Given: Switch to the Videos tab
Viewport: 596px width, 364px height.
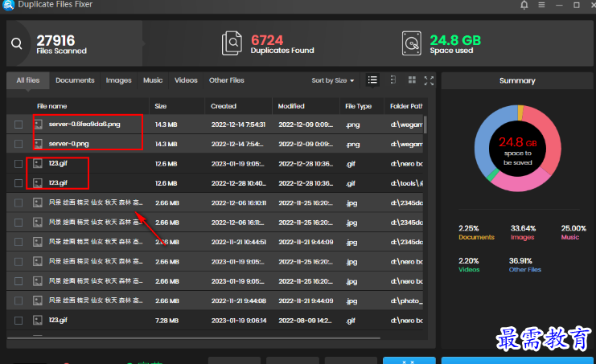Looking at the screenshot, I should 186,80.
